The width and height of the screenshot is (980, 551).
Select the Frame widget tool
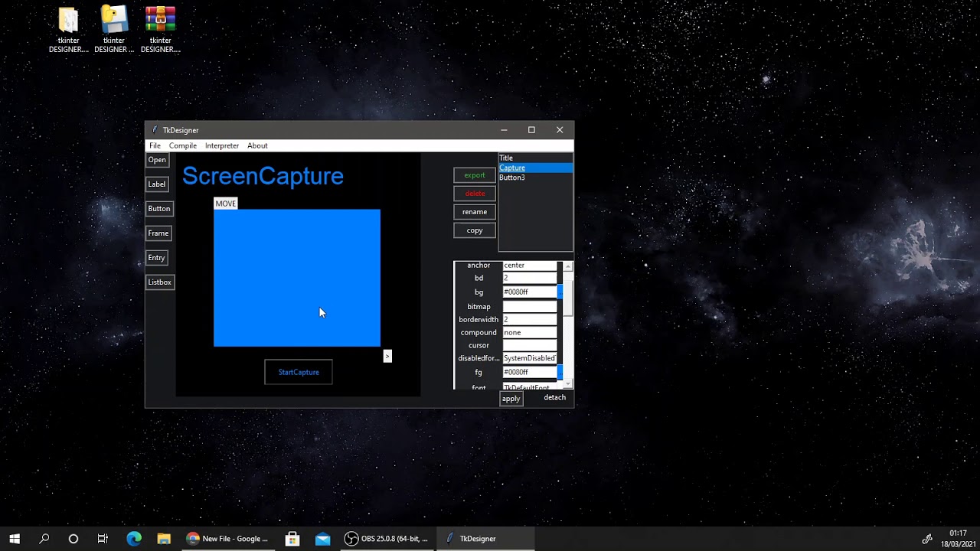(158, 233)
